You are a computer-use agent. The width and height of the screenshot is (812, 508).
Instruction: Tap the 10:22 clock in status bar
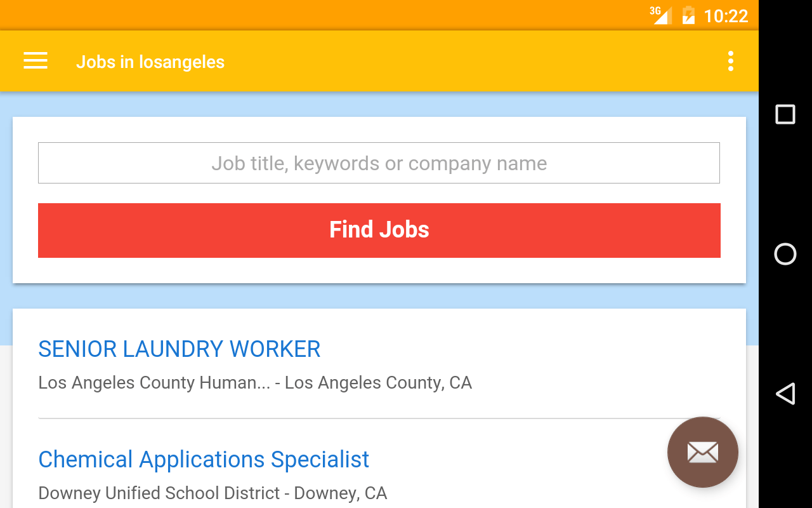click(726, 16)
